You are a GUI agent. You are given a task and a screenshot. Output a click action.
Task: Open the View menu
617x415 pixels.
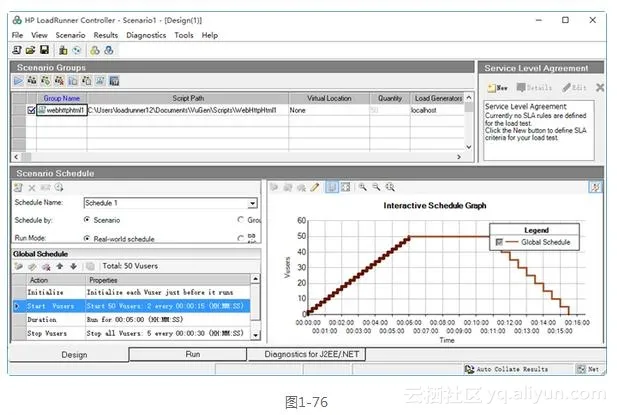click(x=39, y=35)
